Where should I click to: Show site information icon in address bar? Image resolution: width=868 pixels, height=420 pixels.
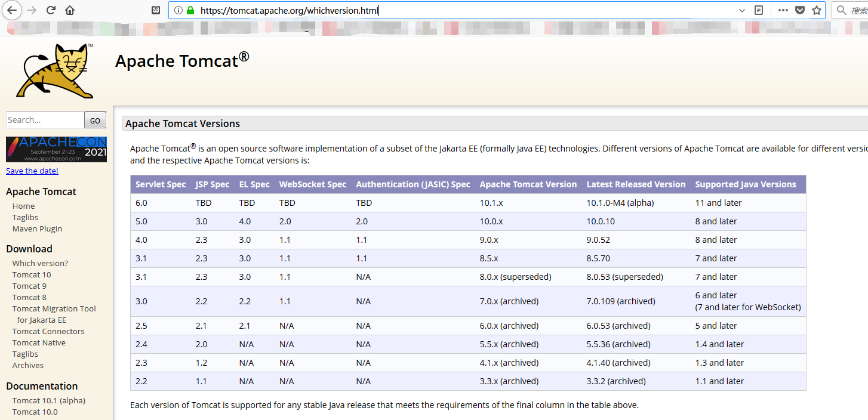point(178,10)
